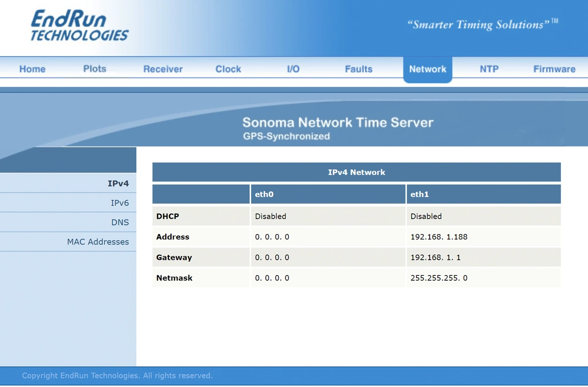This screenshot has height=387, width=588.
Task: Open the IPv6 sidebar page
Action: click(68, 203)
